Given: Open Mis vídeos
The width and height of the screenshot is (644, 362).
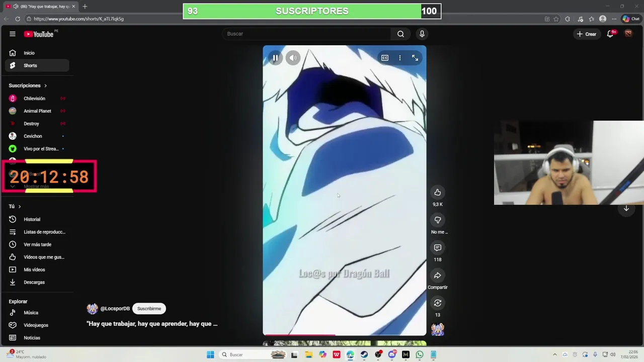Looking at the screenshot, I should click(37, 269).
